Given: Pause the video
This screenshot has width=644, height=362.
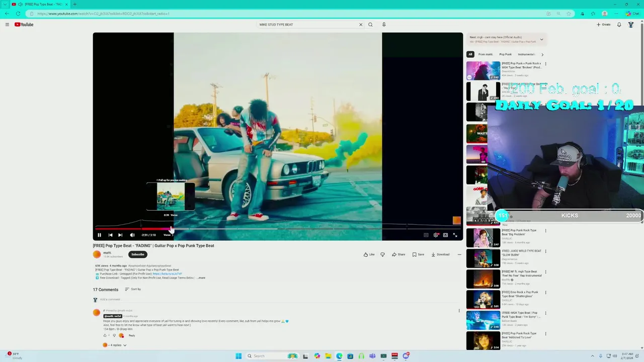Looking at the screenshot, I should pyautogui.click(x=99, y=235).
